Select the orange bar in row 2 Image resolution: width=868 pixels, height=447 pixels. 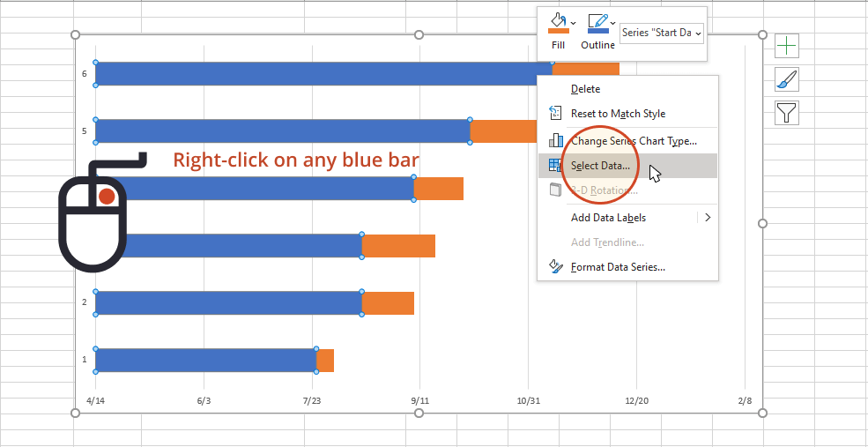point(388,302)
